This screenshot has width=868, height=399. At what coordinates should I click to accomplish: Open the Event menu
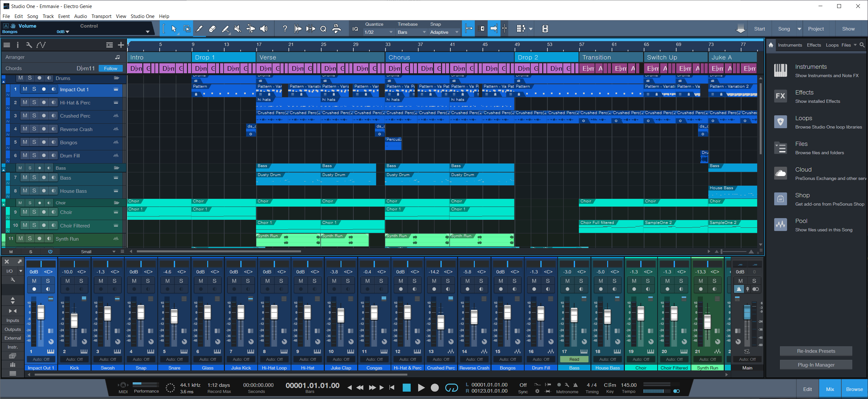(x=64, y=16)
